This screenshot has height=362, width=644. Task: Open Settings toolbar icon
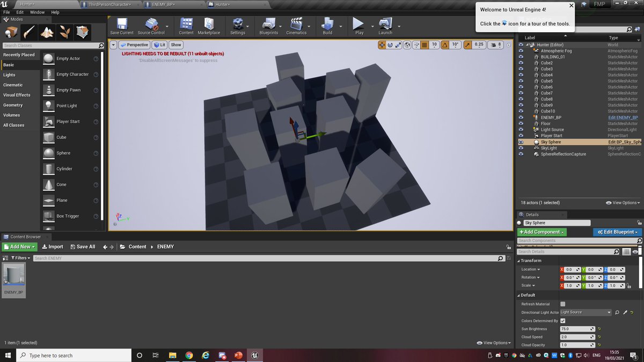[238, 26]
